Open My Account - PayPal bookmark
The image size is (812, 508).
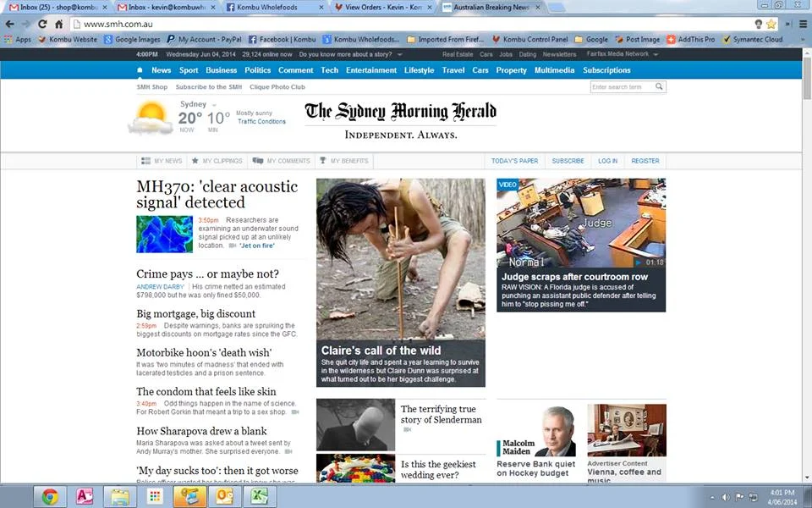[204, 39]
